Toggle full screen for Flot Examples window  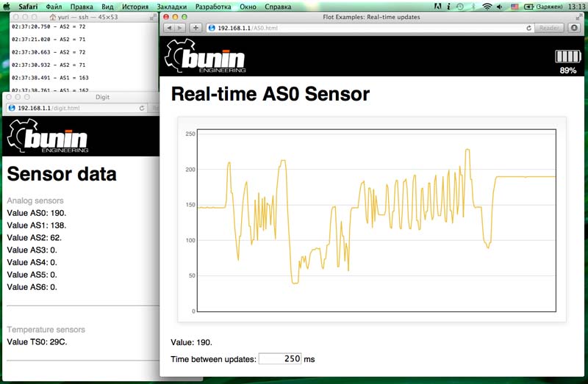[x=579, y=17]
